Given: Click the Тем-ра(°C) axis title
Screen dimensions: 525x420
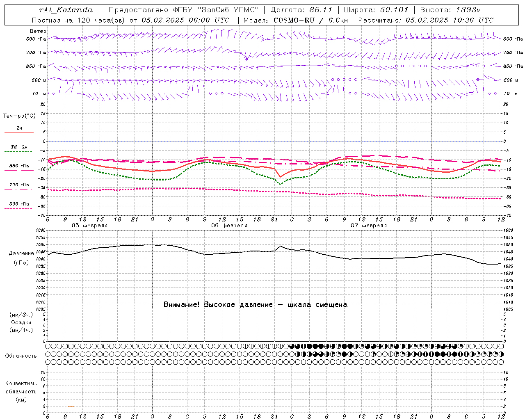Looking at the screenshot, I should coord(19,116).
